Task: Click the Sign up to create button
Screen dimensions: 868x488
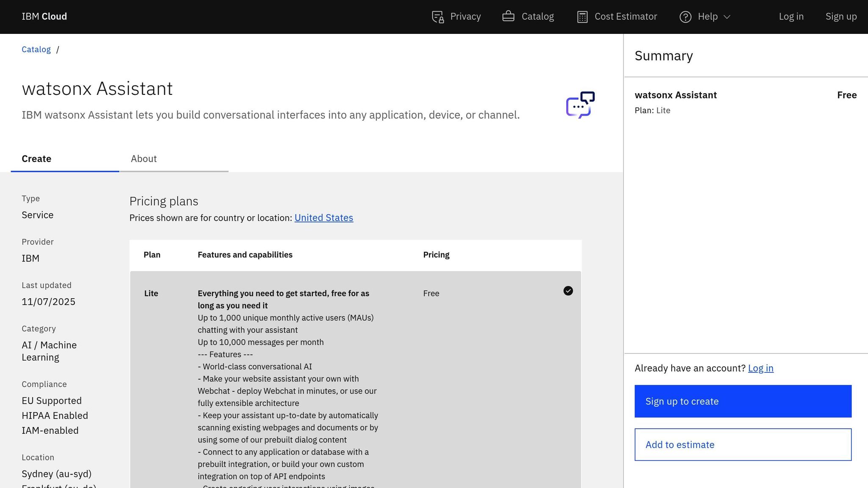Action: (x=742, y=401)
